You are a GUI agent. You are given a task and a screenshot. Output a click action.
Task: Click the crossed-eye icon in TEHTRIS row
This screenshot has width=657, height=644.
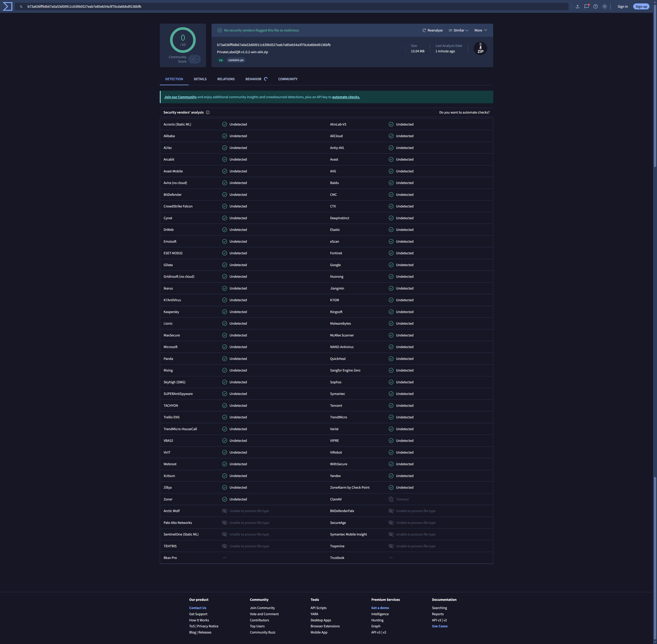(224, 546)
